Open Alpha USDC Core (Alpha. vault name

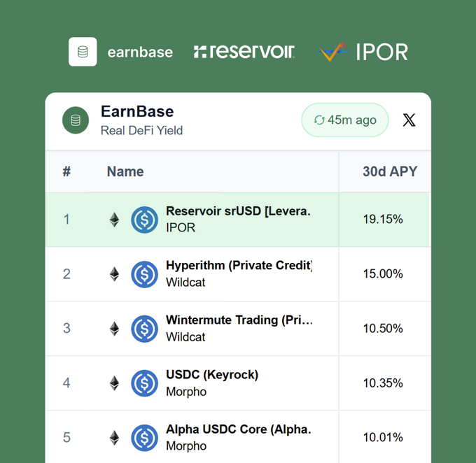239,429
